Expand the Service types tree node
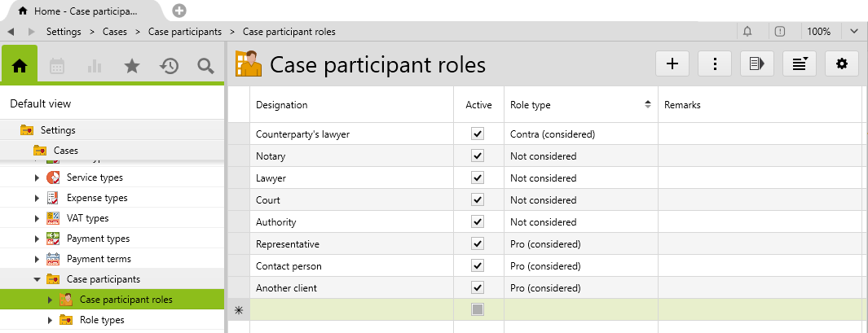This screenshot has height=333, width=868. (x=37, y=177)
